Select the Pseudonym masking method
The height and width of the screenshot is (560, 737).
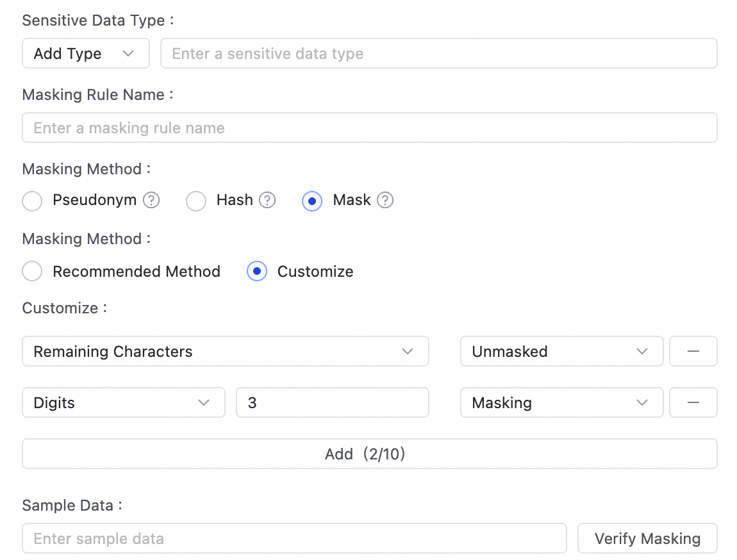pos(32,201)
